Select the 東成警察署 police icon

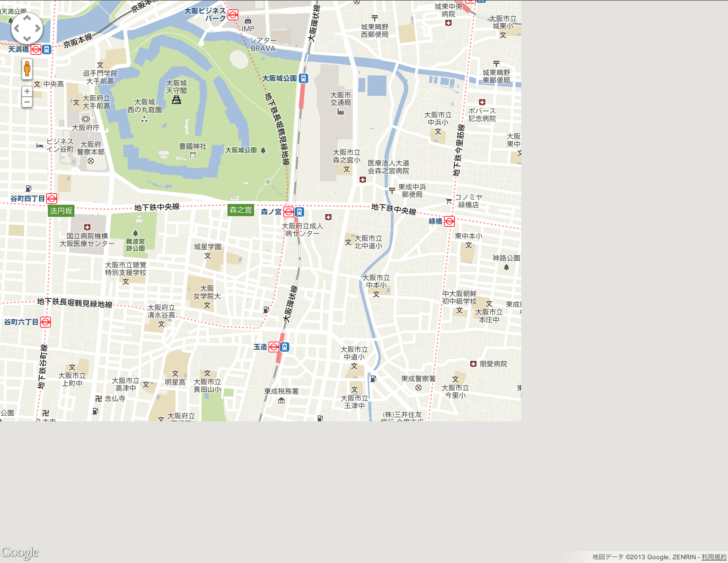click(418, 387)
